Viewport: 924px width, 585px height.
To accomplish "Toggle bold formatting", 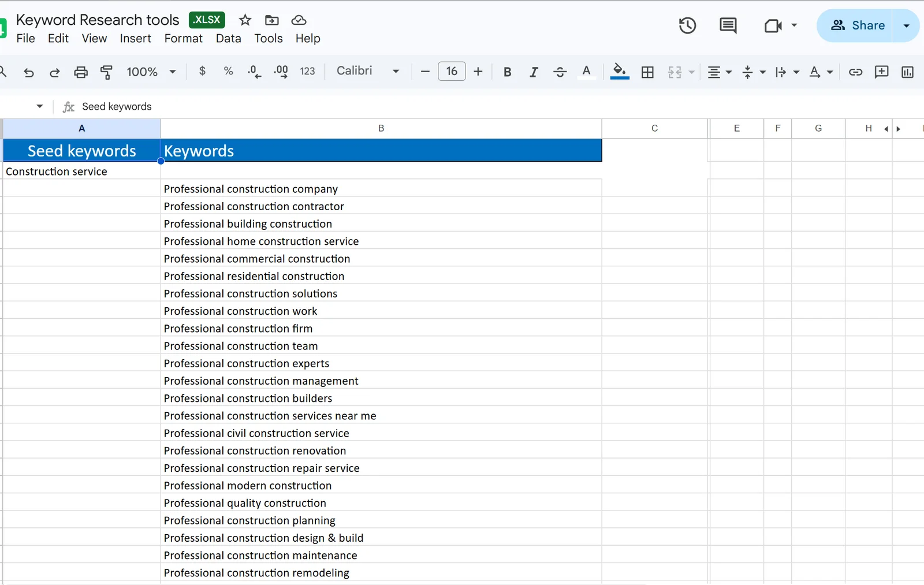I will click(x=507, y=72).
